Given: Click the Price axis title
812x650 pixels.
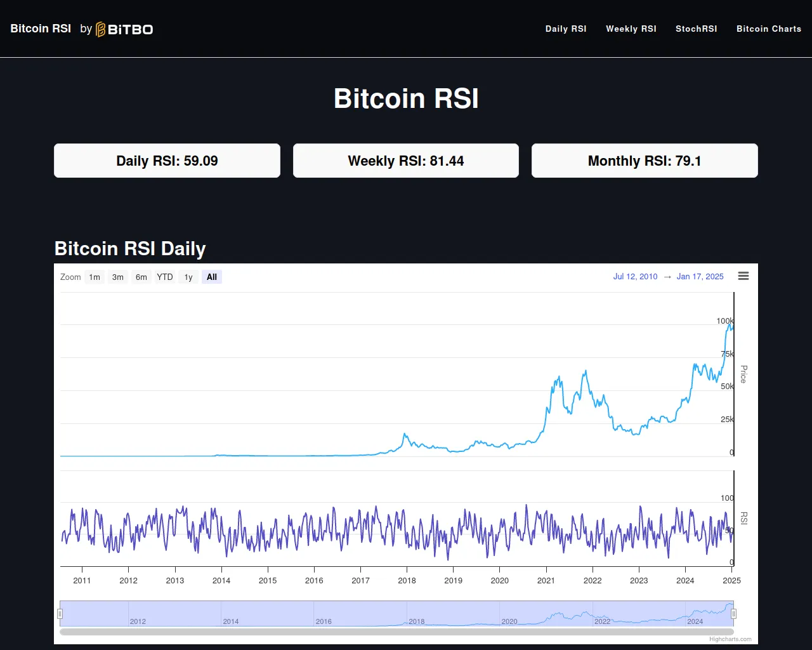Looking at the screenshot, I should pos(743,374).
